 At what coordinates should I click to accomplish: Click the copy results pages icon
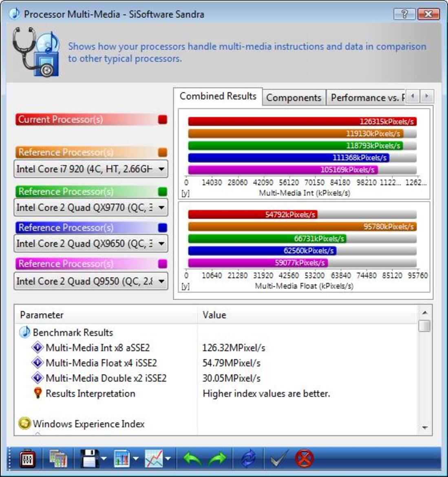tap(58, 458)
